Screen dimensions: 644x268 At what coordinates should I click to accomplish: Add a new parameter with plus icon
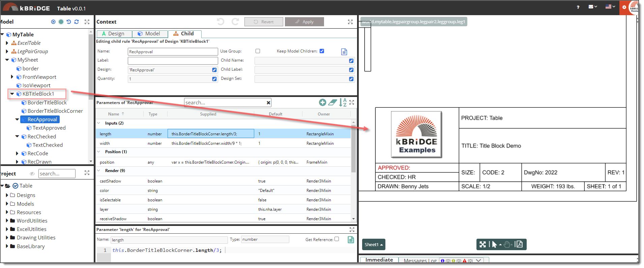click(x=323, y=102)
